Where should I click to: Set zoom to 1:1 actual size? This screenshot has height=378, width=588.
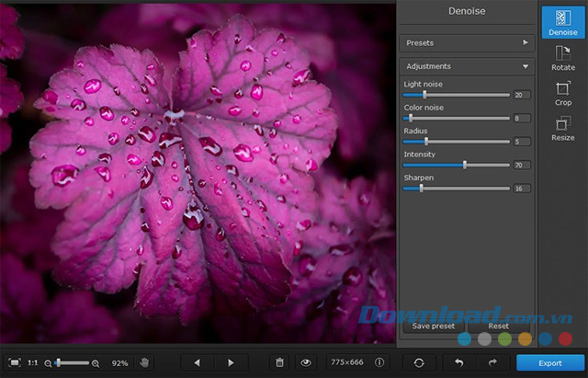click(33, 363)
